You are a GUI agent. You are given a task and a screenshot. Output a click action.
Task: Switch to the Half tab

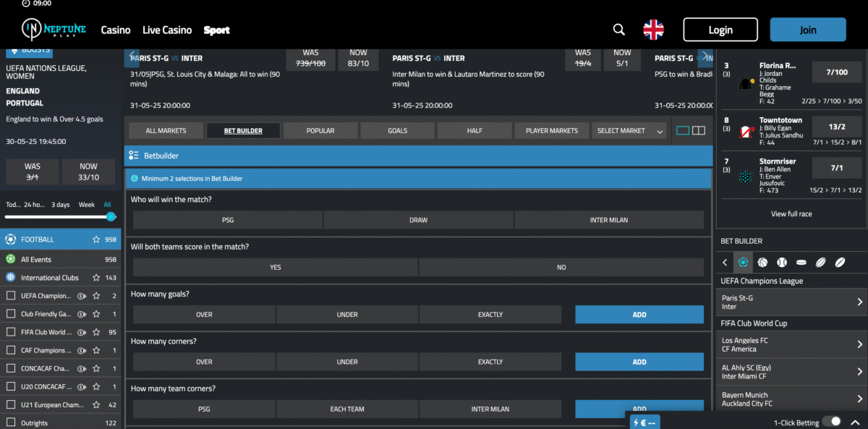[x=475, y=131]
